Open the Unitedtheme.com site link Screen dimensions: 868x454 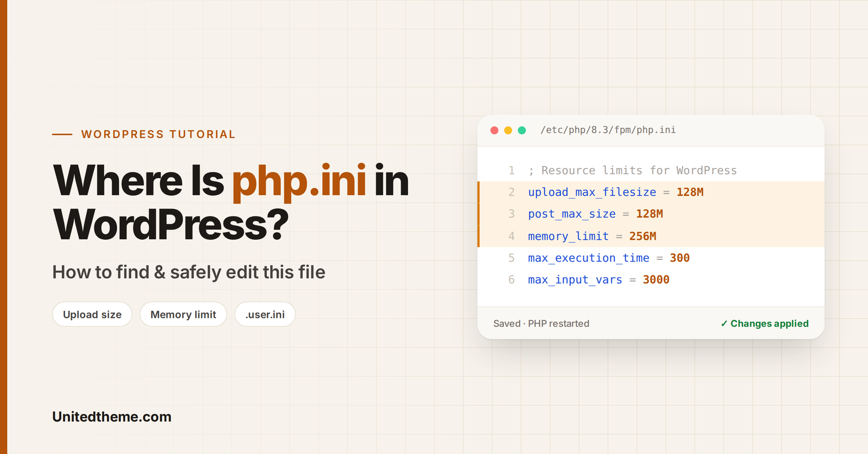(112, 417)
